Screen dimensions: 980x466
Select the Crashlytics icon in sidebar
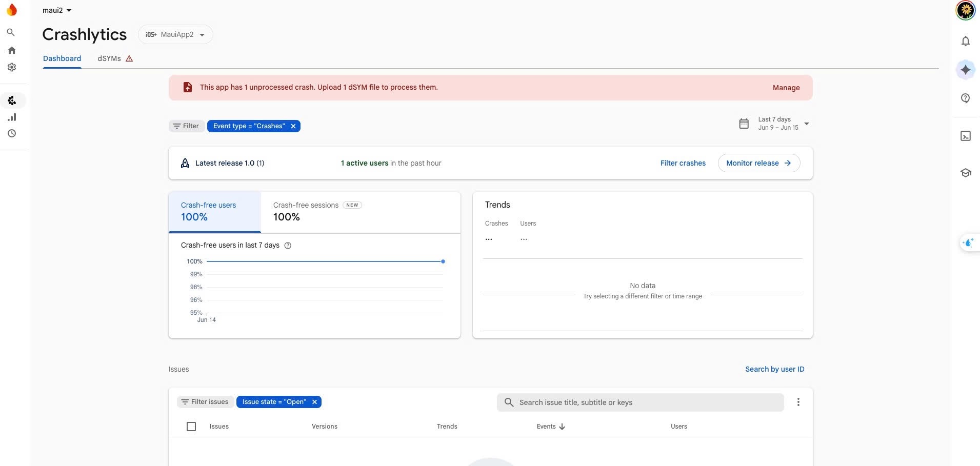(x=12, y=100)
